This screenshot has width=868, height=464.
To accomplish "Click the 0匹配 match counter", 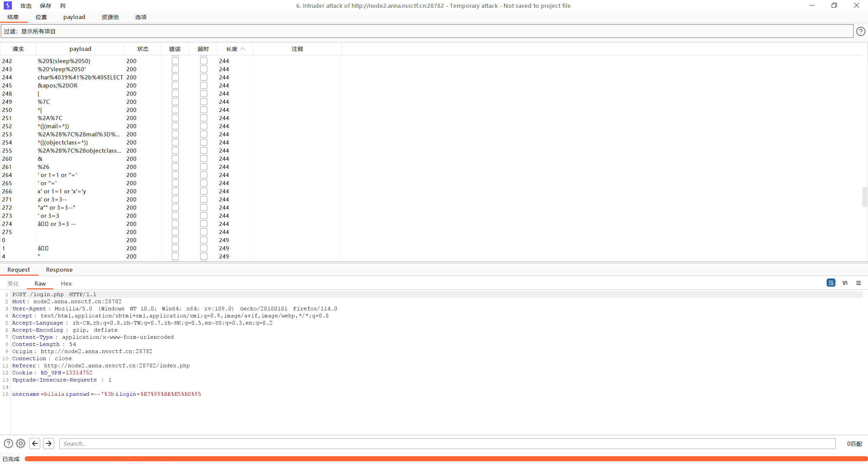I will coord(854,444).
